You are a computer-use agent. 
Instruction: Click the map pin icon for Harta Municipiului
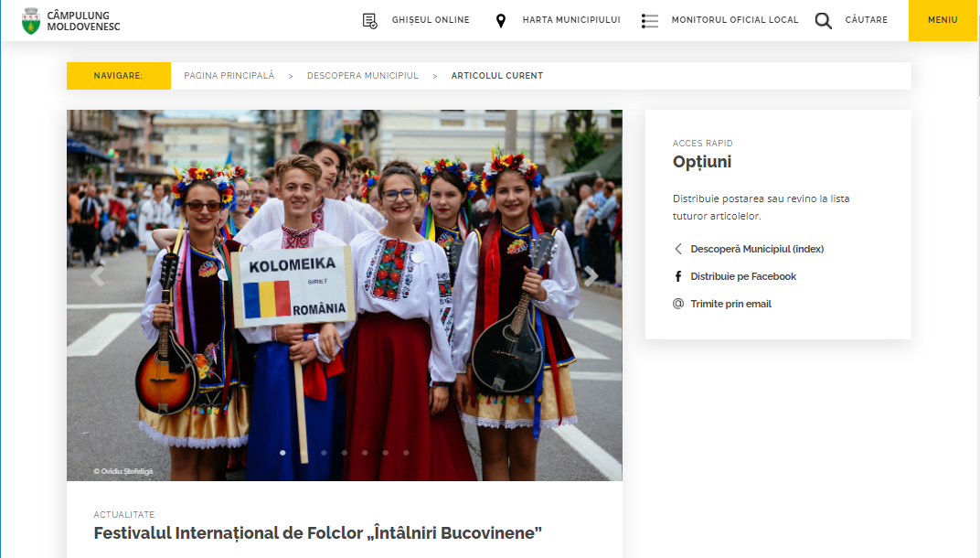501,21
